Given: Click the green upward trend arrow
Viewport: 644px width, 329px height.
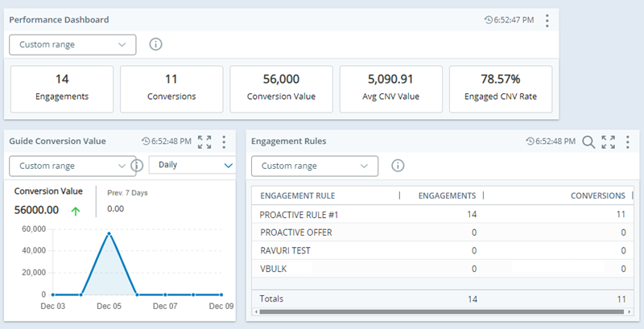Looking at the screenshot, I should coord(76,212).
